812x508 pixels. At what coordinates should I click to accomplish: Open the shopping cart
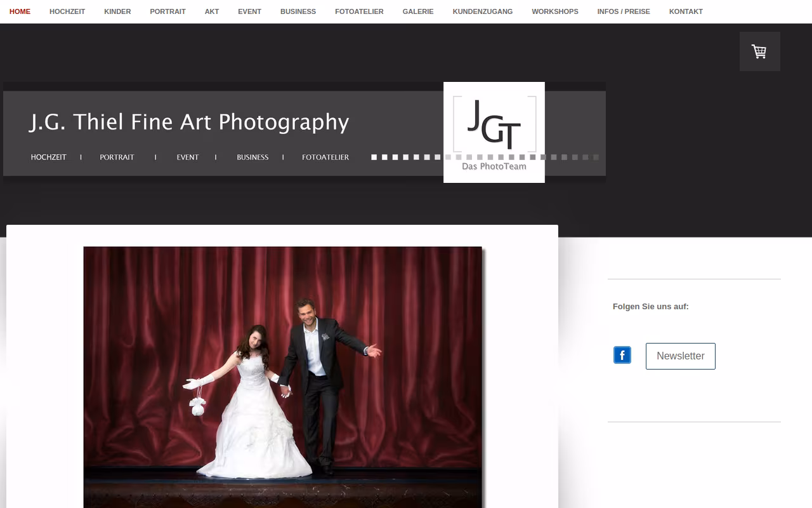point(759,51)
